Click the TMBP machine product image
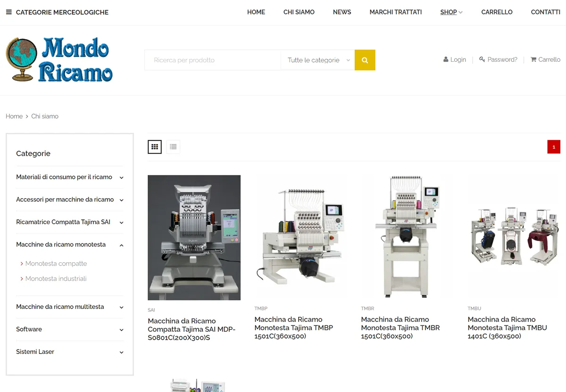Screen dimensions: 566x392 pos(300,237)
